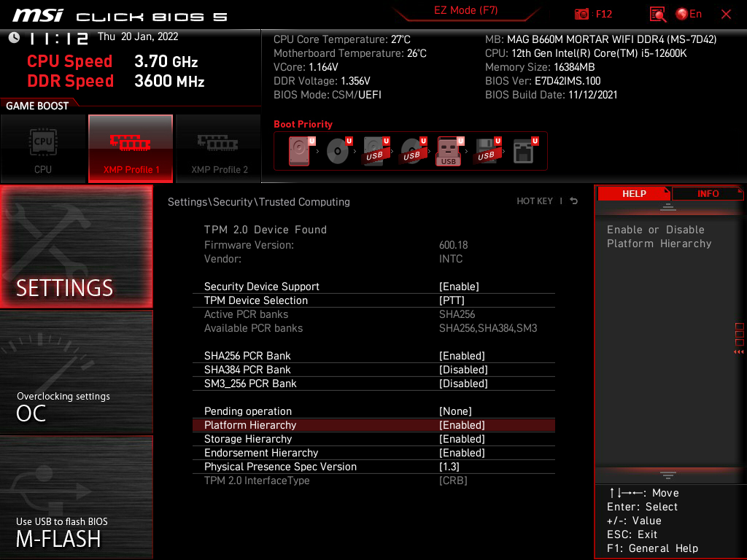Click the date Thu 20 Jan, 2022
Viewport: 747px width, 560px height.
138,36
